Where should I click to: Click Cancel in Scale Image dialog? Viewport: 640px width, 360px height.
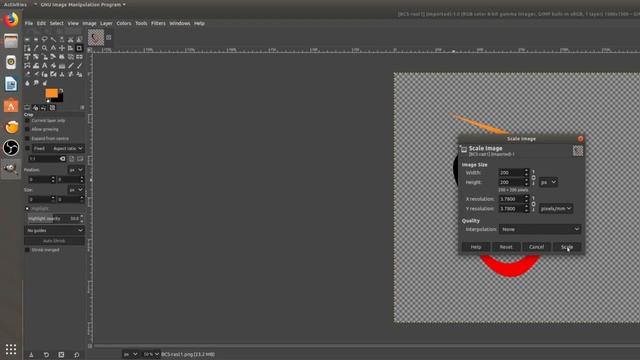[x=536, y=247]
